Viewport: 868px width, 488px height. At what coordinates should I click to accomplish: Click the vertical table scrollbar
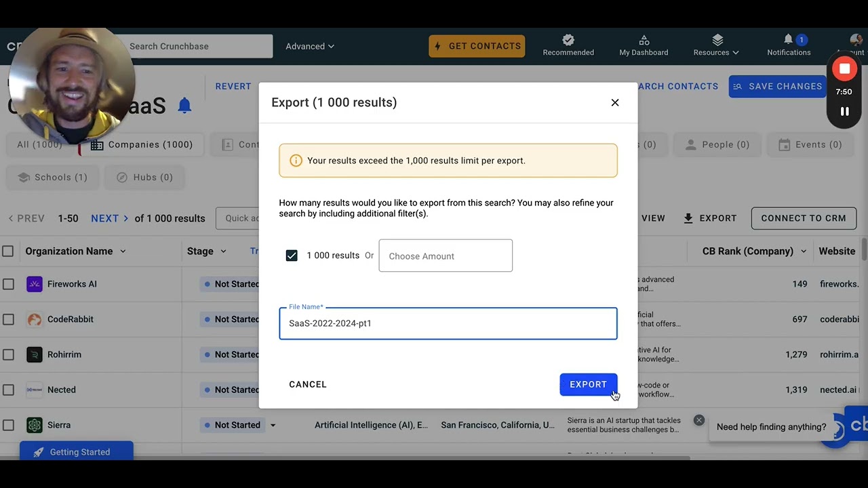point(864,249)
